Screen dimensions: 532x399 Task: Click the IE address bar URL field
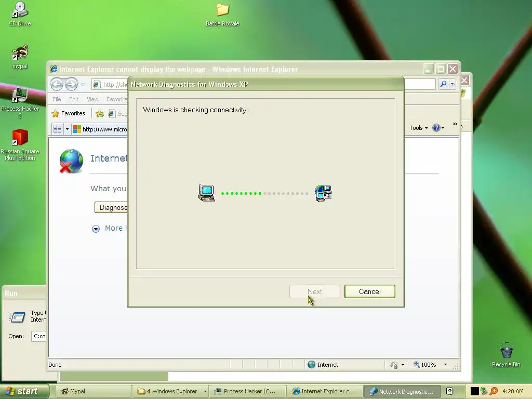tap(110, 84)
